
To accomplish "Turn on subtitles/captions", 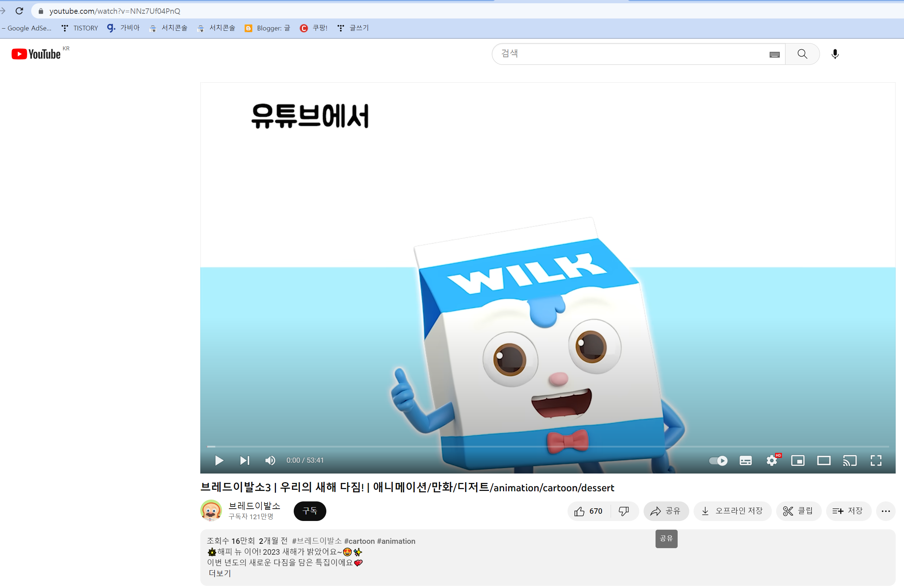I will coord(745,461).
